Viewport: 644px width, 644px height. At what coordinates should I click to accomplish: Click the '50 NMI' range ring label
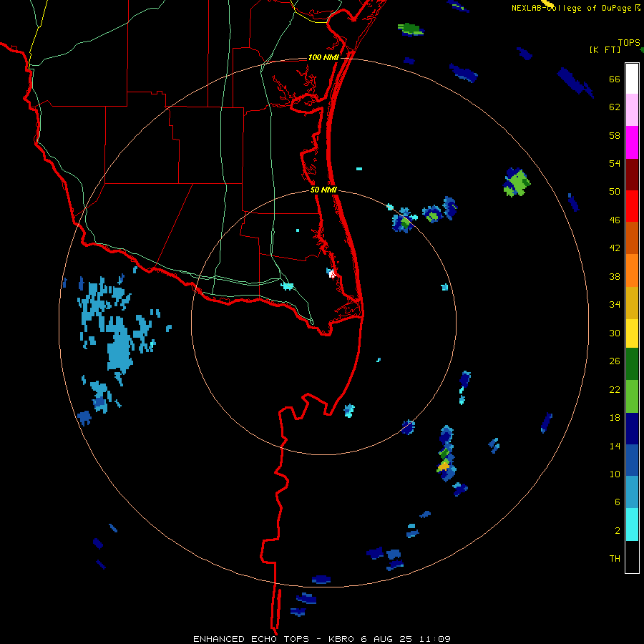pyautogui.click(x=323, y=190)
